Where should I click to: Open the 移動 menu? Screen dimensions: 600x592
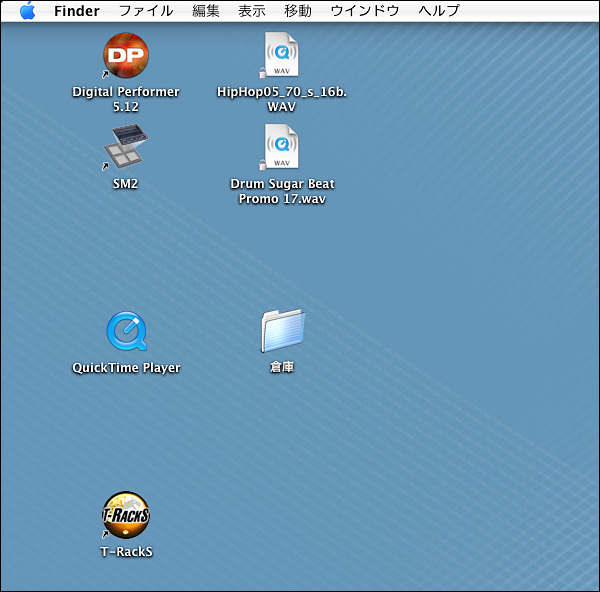coord(297,11)
